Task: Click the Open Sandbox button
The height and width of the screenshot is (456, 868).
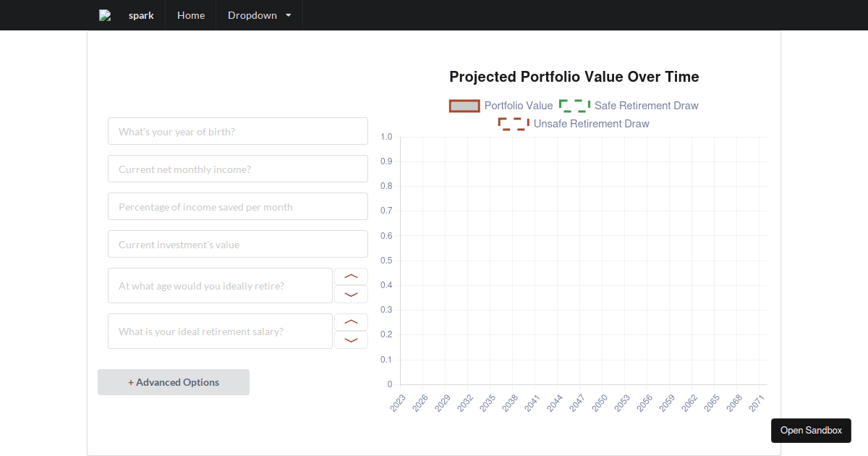Action: (x=811, y=431)
